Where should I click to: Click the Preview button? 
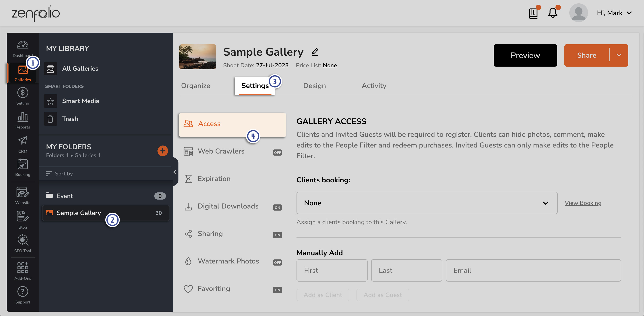tap(525, 55)
